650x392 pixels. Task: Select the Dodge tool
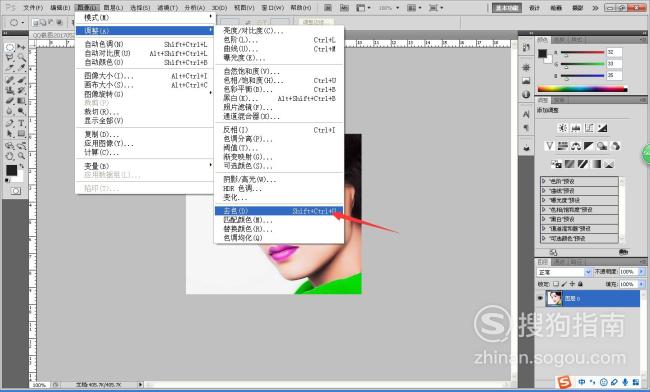pos(21,111)
